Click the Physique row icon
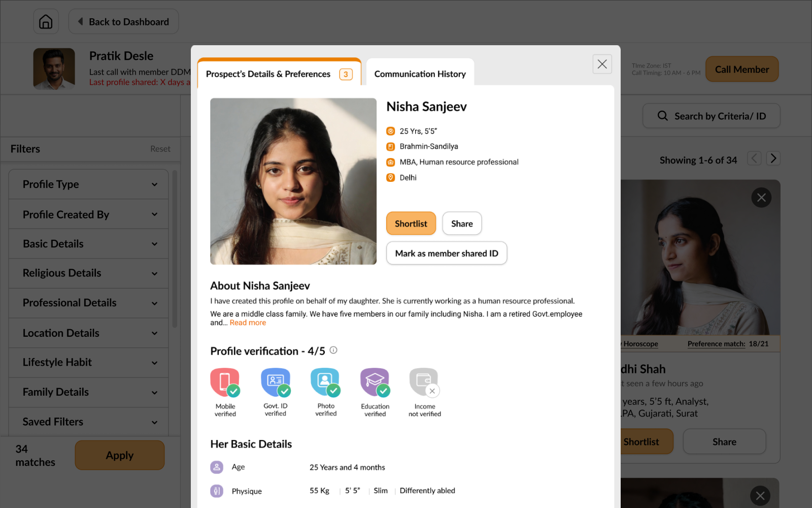Image resolution: width=812 pixels, height=508 pixels. point(217,491)
